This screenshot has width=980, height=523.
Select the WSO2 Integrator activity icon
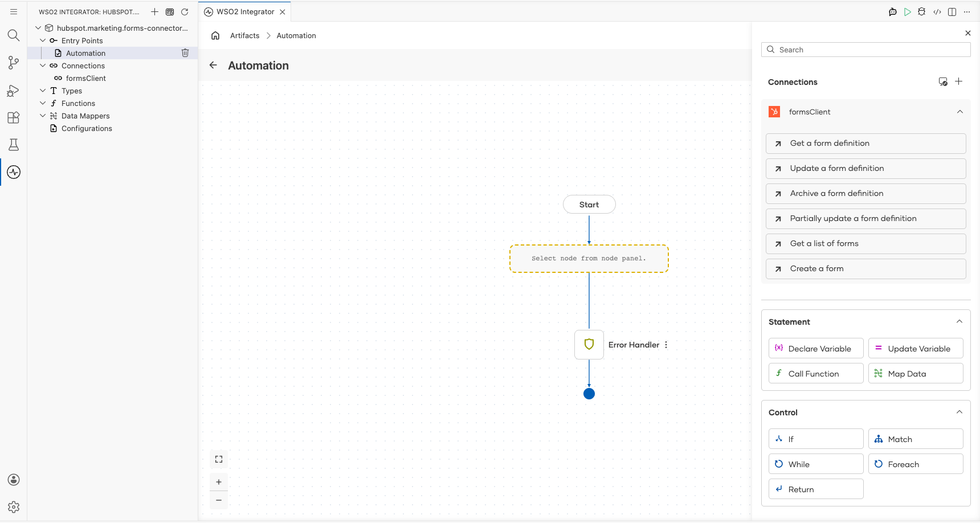point(14,172)
